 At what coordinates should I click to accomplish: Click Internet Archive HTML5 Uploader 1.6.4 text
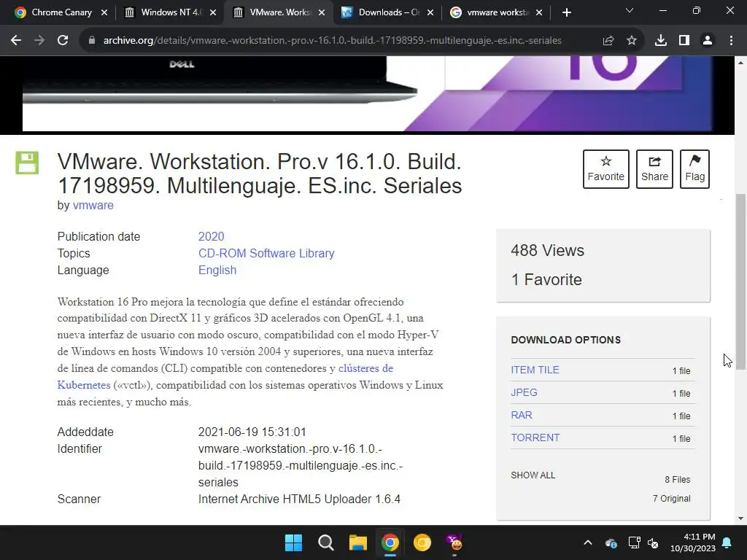tap(299, 499)
